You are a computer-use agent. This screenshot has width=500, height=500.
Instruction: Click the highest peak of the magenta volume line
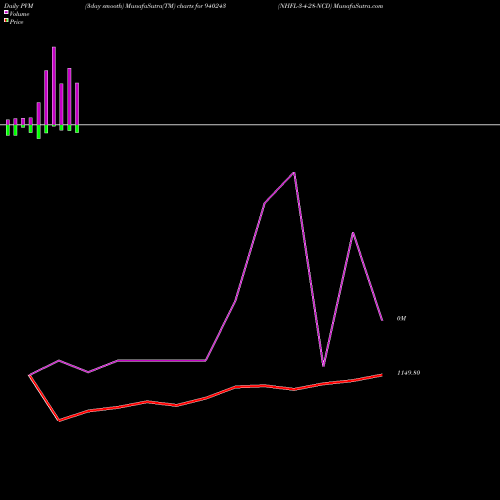294,173
